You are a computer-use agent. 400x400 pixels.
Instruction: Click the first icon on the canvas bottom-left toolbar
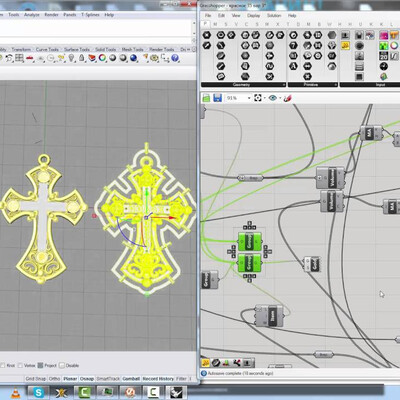click(206, 362)
